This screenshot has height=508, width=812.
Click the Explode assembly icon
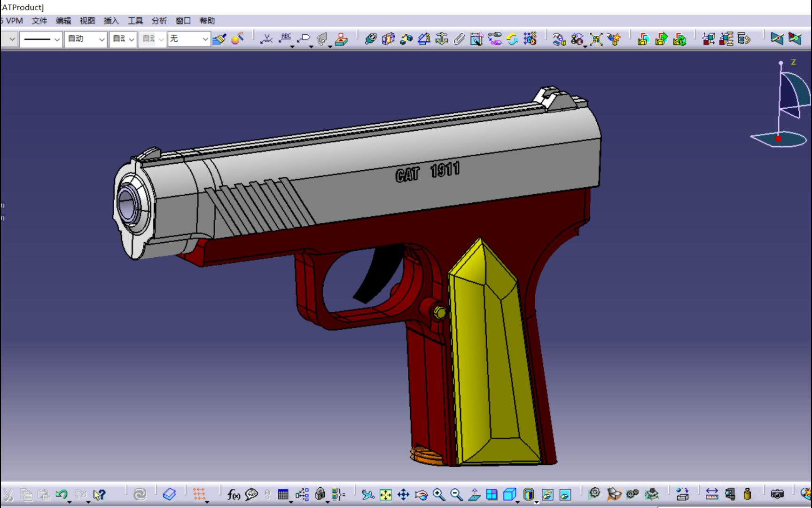[x=596, y=39]
